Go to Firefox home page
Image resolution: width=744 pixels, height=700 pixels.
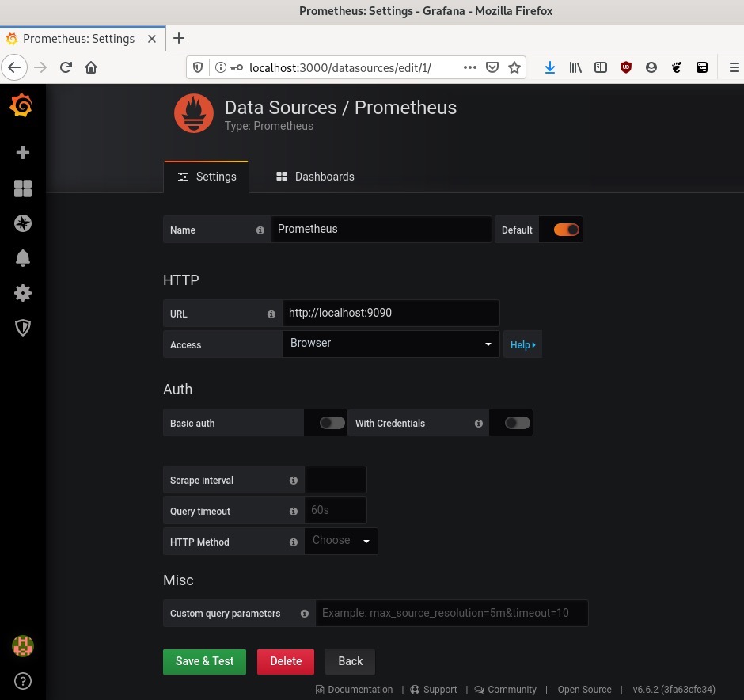click(91, 67)
